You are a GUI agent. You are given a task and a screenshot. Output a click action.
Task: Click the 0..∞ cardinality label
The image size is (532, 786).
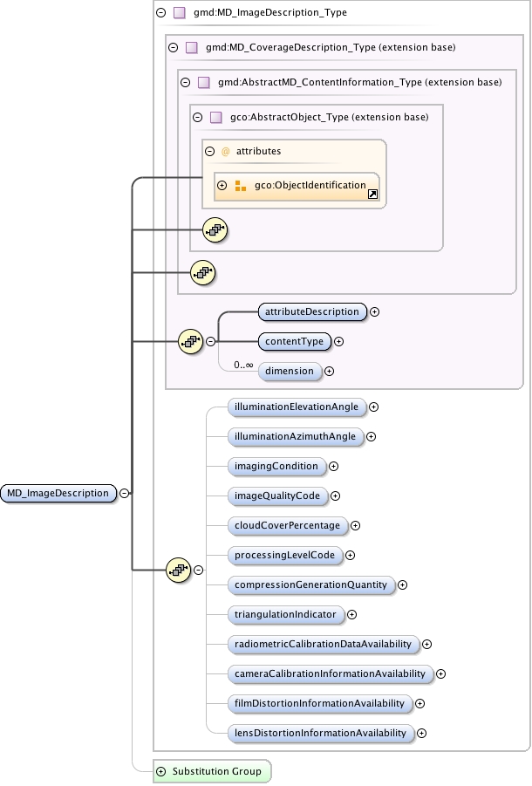[243, 366]
